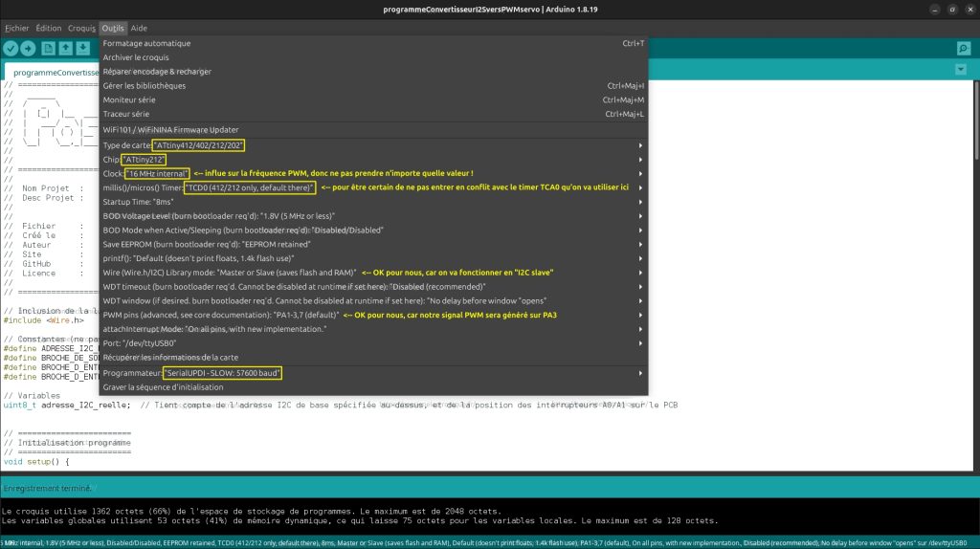This screenshot has height=549, width=980.
Task: Expand the Wire Library mode submenu
Action: point(373,273)
